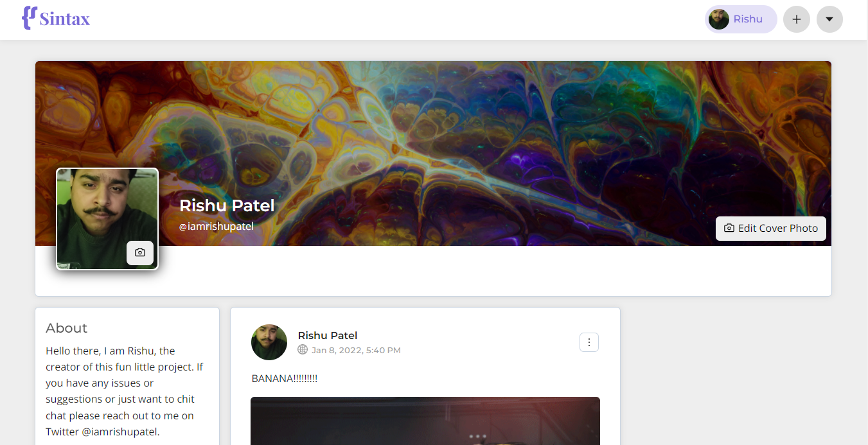Viewport: 868px width, 445px height.
Task: Click the globe visibility icon on the post
Action: pyautogui.click(x=303, y=349)
